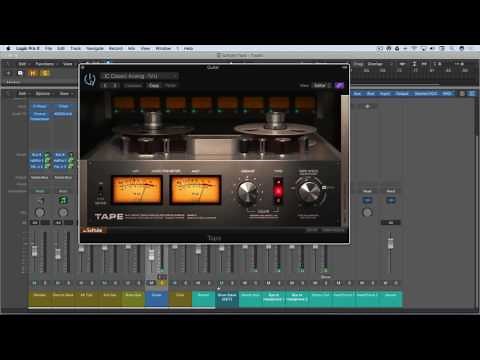Toggle the Tape plugin power bypass button

point(90,80)
